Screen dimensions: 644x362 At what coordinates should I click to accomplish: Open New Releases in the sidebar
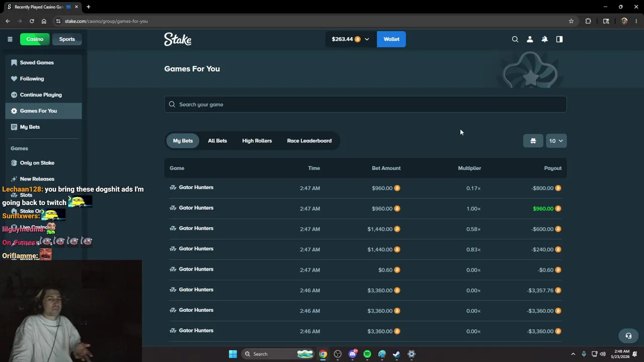[43, 179]
